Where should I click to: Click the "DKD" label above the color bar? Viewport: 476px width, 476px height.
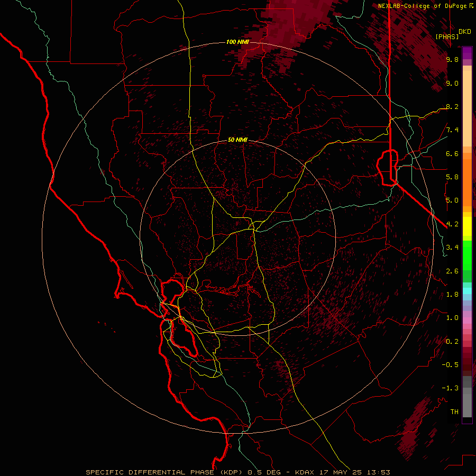465,32
